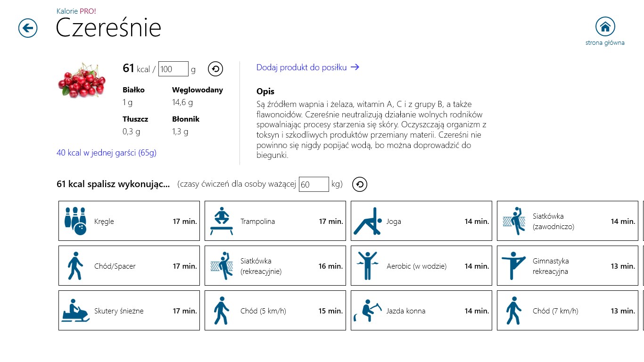The height and width of the screenshot is (362, 644).
Task: Reset body weight with refresh icon
Action: tap(360, 184)
